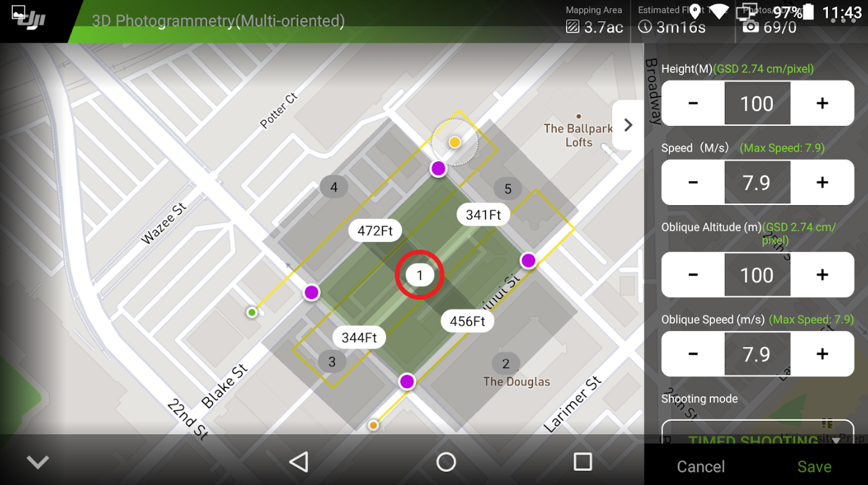The width and height of the screenshot is (868, 485).
Task: Tap the Mapping Area 3.7ac readout
Action: [x=594, y=20]
